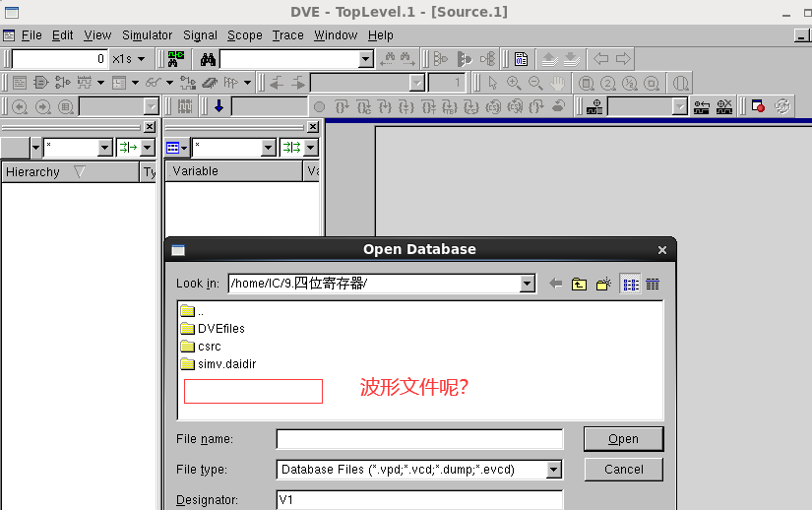The image size is (812, 510).
Task: Switch to list view in dialog
Action: coord(630,285)
